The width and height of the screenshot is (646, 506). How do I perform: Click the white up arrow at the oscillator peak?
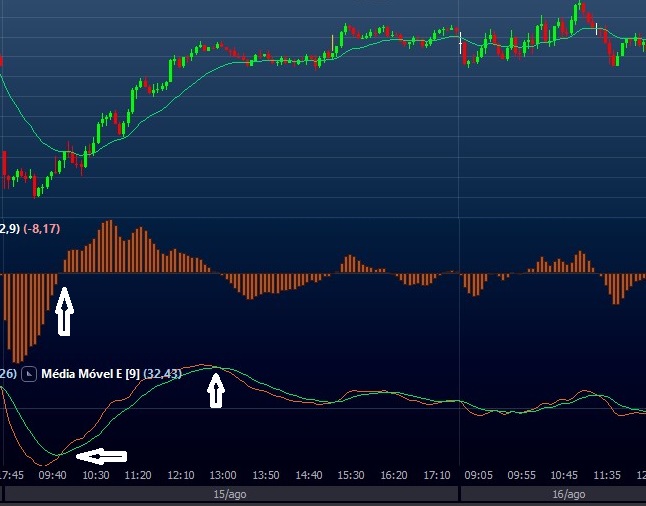click(216, 389)
